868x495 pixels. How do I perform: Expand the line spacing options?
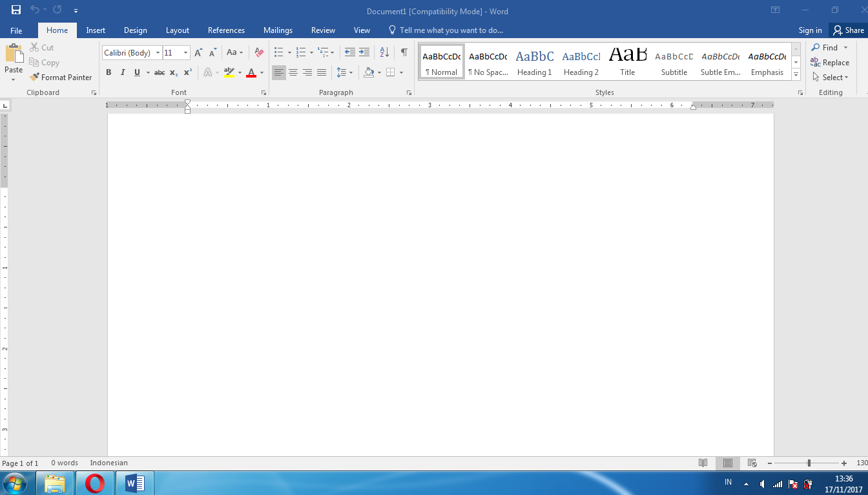point(351,72)
